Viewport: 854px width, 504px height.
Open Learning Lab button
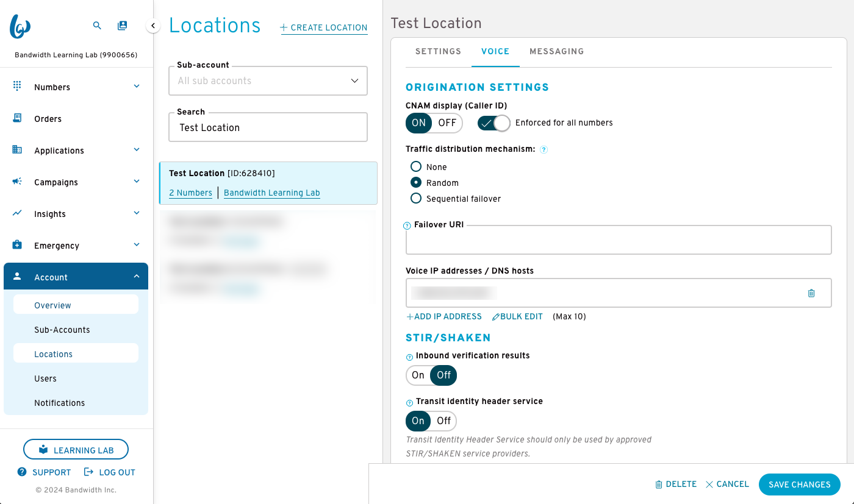(76, 450)
